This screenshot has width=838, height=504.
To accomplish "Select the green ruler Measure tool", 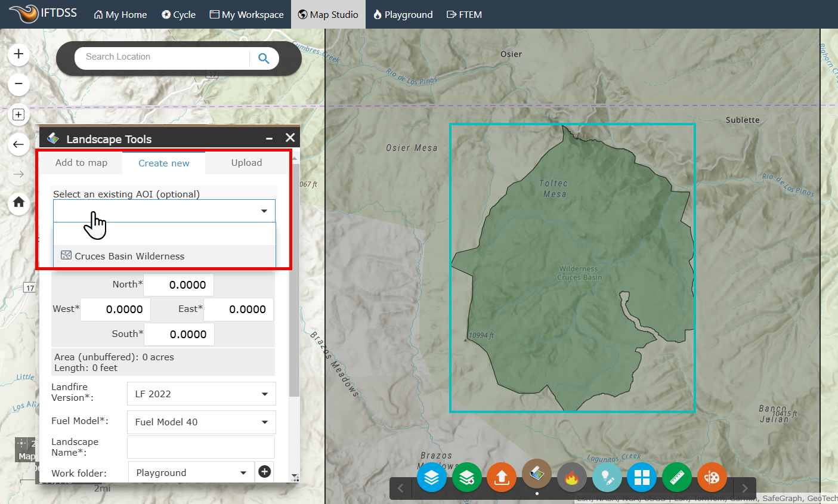I will pyautogui.click(x=677, y=477).
